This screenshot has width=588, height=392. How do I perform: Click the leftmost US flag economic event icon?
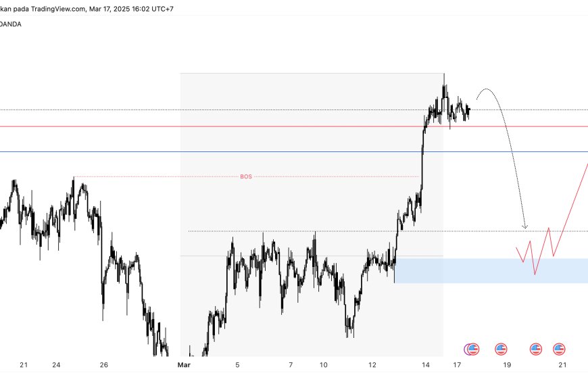(472, 349)
